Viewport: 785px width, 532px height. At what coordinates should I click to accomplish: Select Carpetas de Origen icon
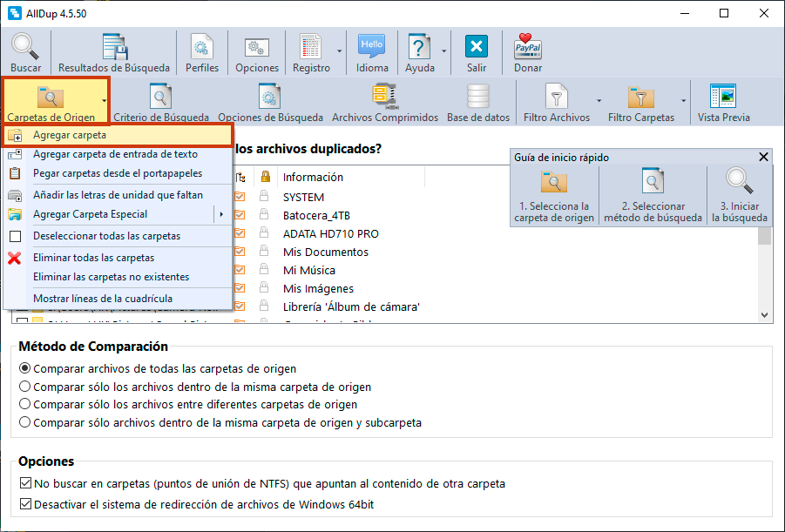click(x=50, y=98)
